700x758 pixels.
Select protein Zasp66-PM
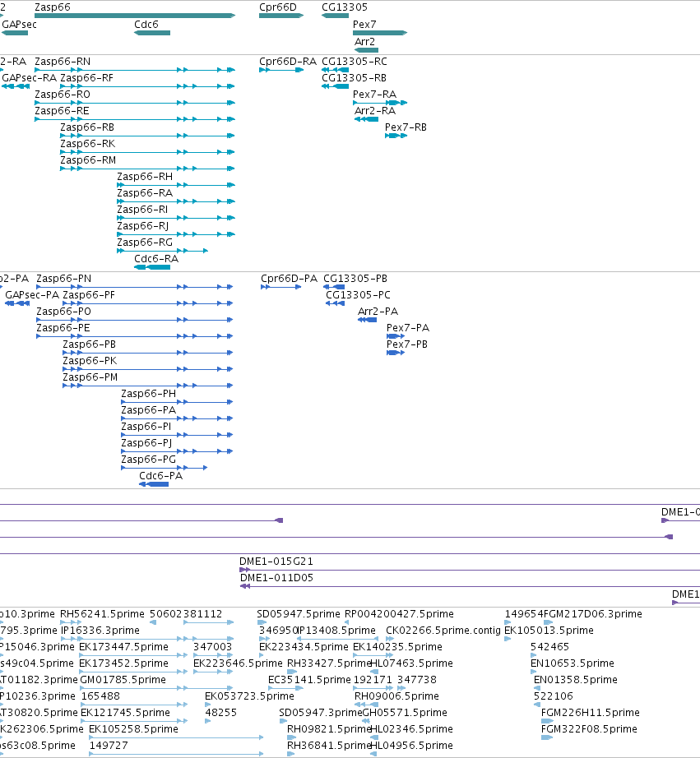coord(90,377)
